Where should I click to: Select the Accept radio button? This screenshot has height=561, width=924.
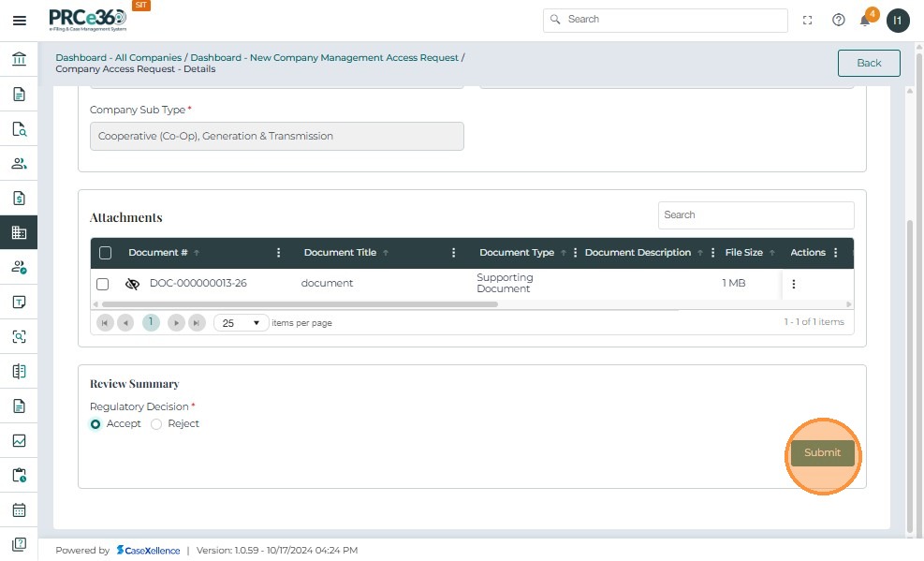pyautogui.click(x=95, y=424)
